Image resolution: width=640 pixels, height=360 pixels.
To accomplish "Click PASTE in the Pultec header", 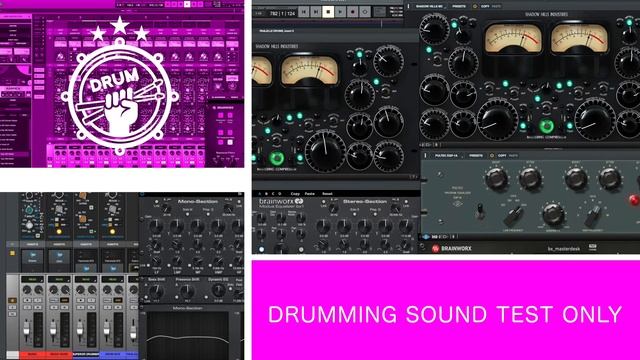I will coord(513,156).
